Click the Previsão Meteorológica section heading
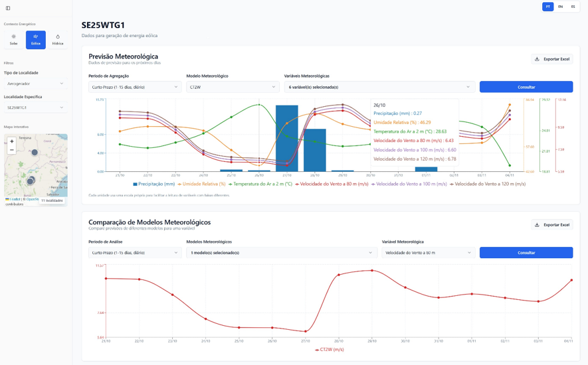The image size is (588, 365). click(x=123, y=56)
